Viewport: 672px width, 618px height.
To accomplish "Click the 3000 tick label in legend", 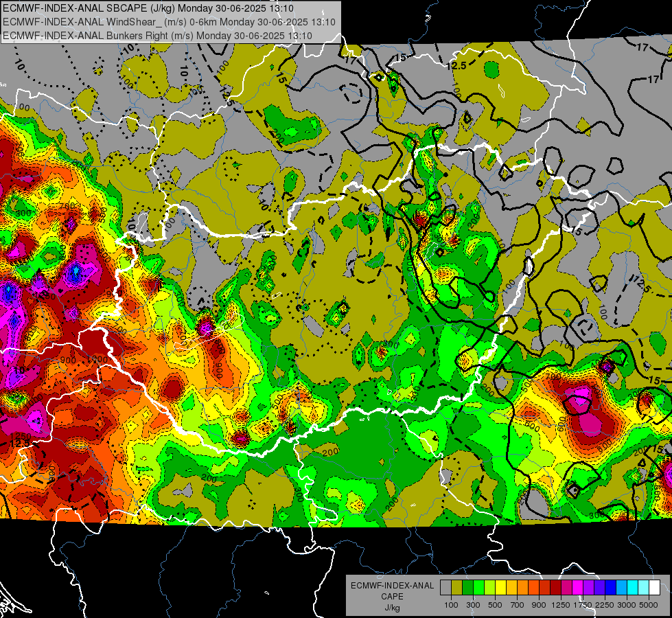I will [627, 605].
